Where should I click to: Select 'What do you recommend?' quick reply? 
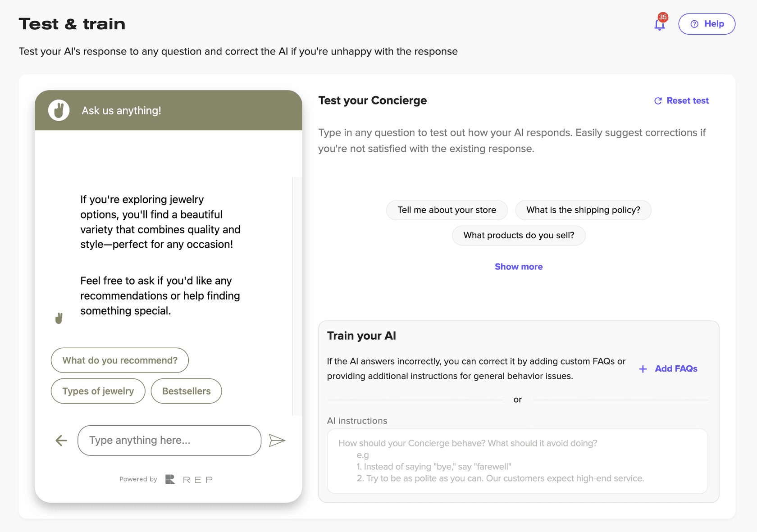pos(120,360)
